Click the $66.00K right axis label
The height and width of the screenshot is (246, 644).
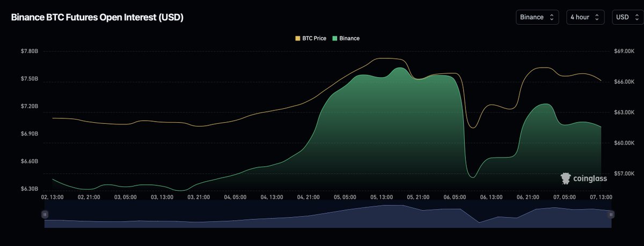(625, 82)
